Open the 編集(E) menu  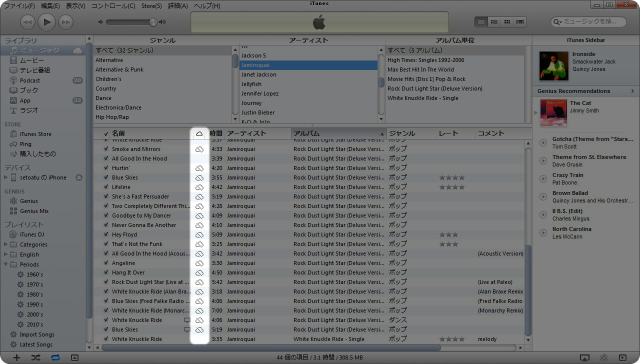coord(50,6)
